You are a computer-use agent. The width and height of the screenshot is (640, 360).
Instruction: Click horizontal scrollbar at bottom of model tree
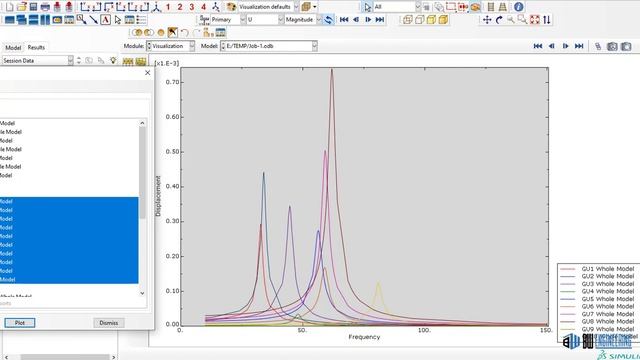click(60, 357)
